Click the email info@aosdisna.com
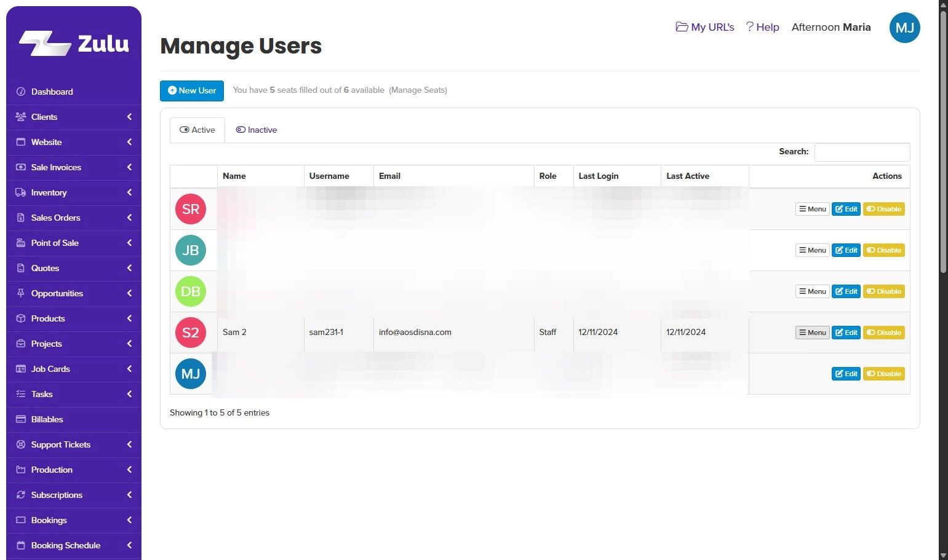The image size is (948, 560). coord(415,332)
